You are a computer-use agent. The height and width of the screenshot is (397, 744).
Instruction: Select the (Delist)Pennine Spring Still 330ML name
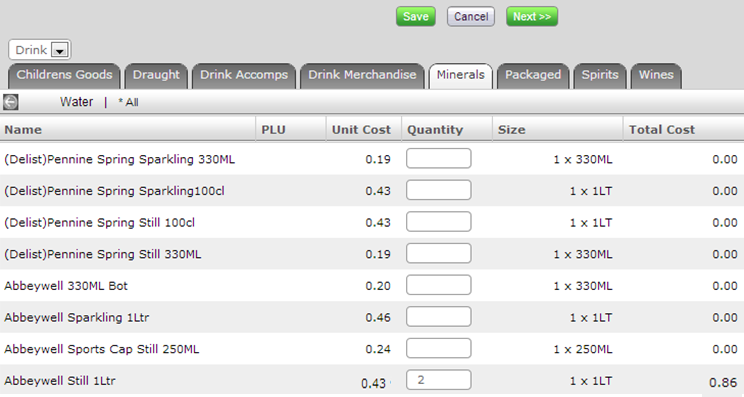(x=102, y=255)
